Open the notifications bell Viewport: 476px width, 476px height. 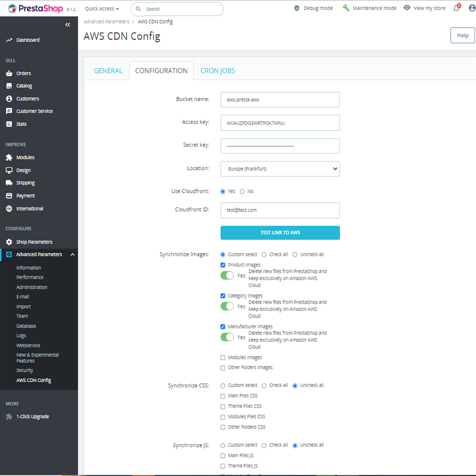(x=456, y=8)
